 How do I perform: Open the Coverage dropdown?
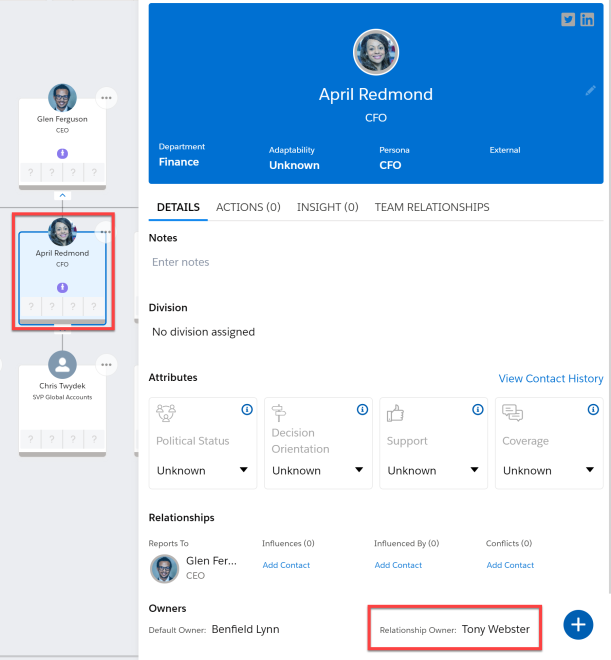click(549, 470)
